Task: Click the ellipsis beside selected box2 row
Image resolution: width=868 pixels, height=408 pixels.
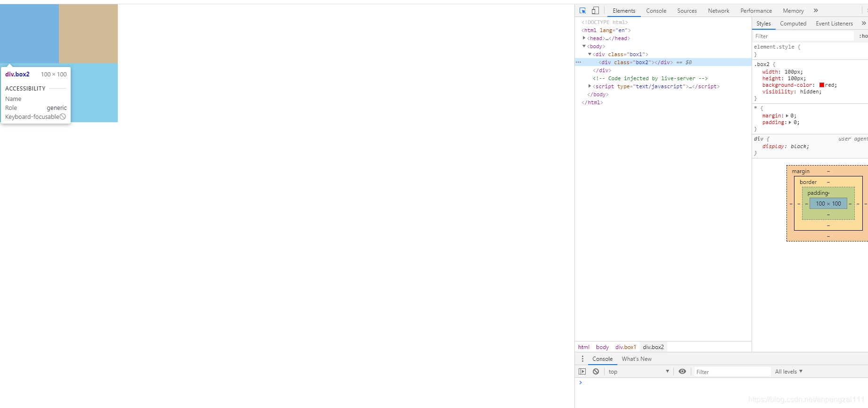Action: pos(578,62)
